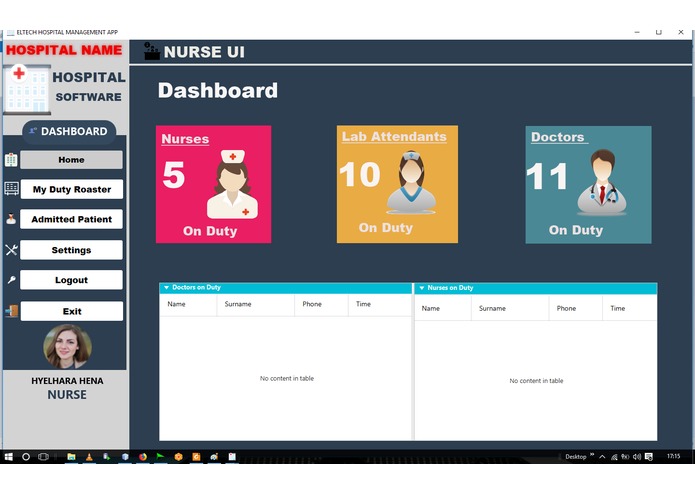Click the name HYELHARA HENA
Image resolution: width=695 pixels, height=494 pixels.
point(67,381)
